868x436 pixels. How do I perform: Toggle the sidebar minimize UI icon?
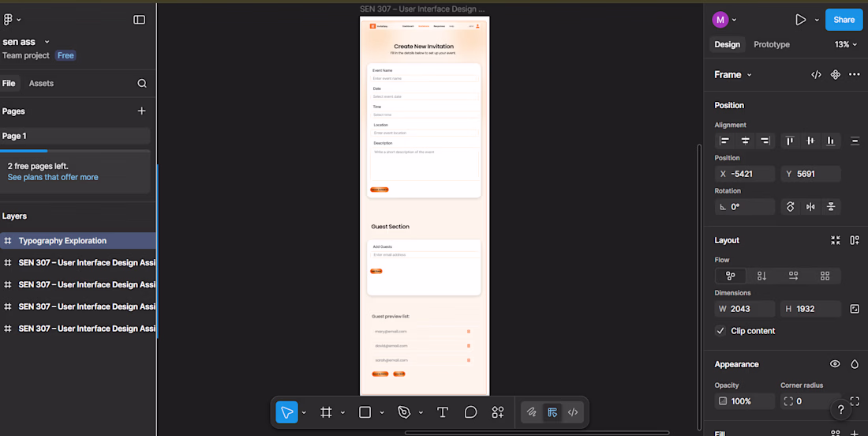(140, 20)
